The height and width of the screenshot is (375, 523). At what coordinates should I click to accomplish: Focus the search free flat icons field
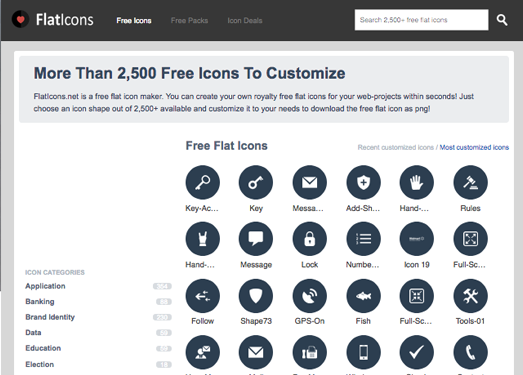[421, 20]
